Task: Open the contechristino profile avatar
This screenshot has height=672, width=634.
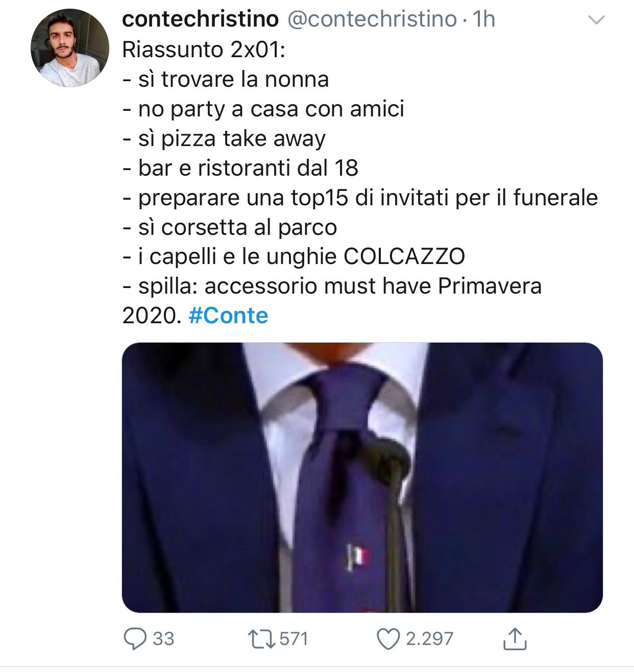Action: 70,48
